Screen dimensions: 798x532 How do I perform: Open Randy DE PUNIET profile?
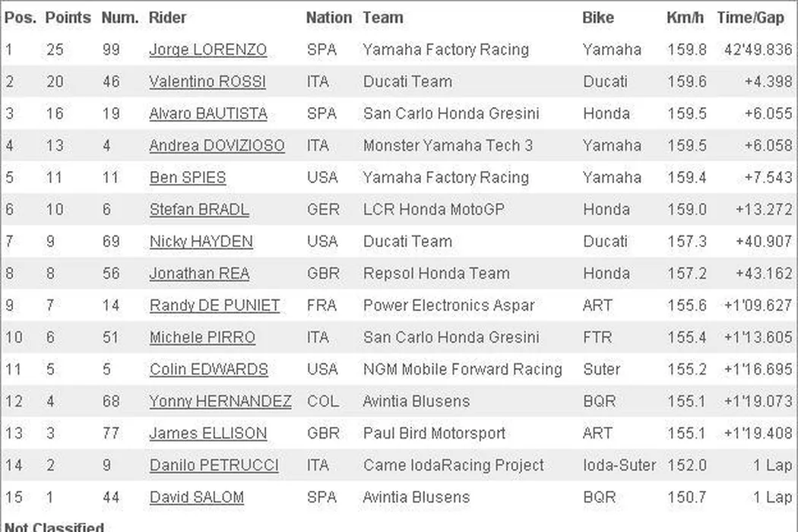point(214,306)
